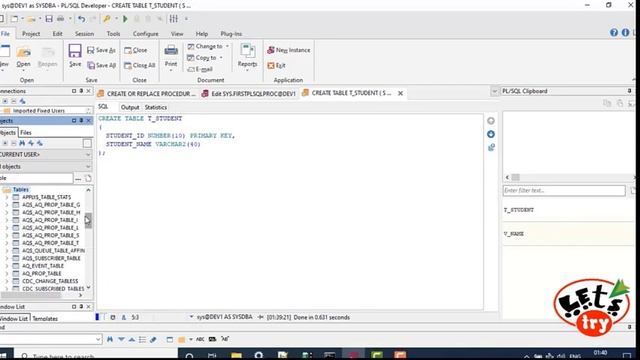Click the Exit button in Application group
This screenshot has height=360, width=640.
[x=276, y=65]
